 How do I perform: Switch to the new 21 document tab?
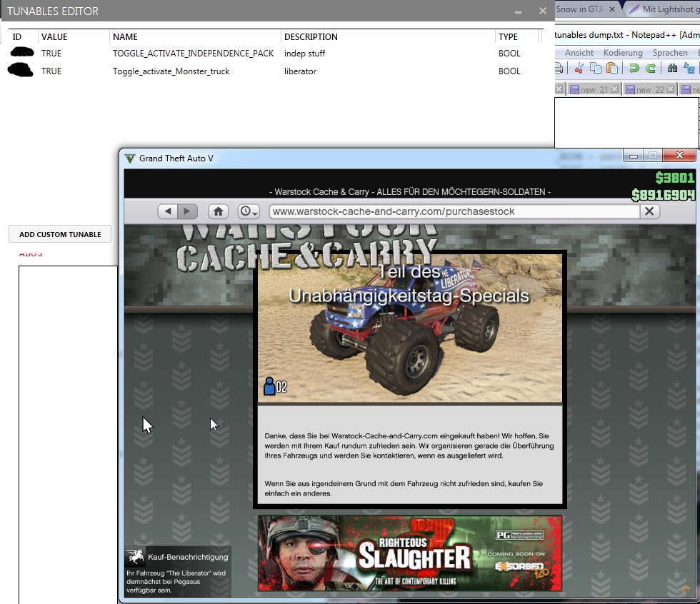(x=593, y=90)
